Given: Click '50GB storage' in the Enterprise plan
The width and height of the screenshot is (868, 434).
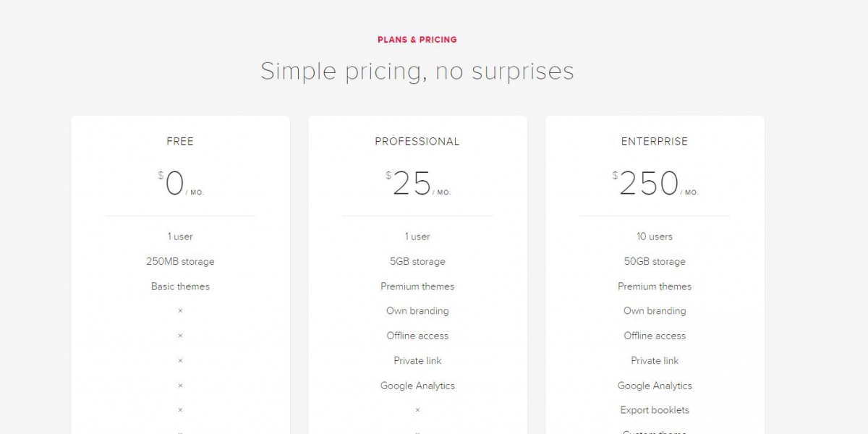Looking at the screenshot, I should tap(655, 262).
